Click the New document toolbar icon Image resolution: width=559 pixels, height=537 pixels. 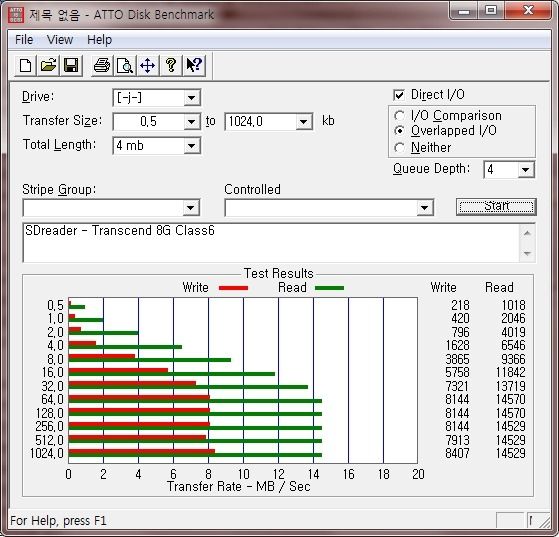click(25, 66)
